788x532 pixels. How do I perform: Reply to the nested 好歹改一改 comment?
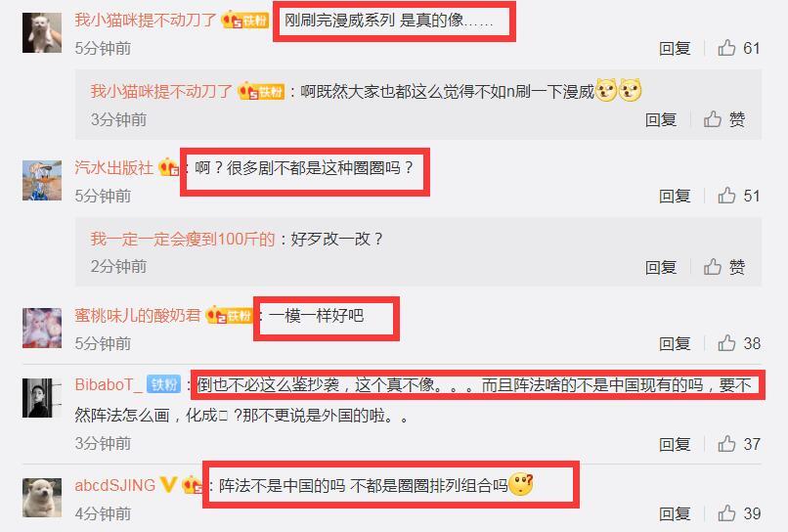tap(660, 267)
